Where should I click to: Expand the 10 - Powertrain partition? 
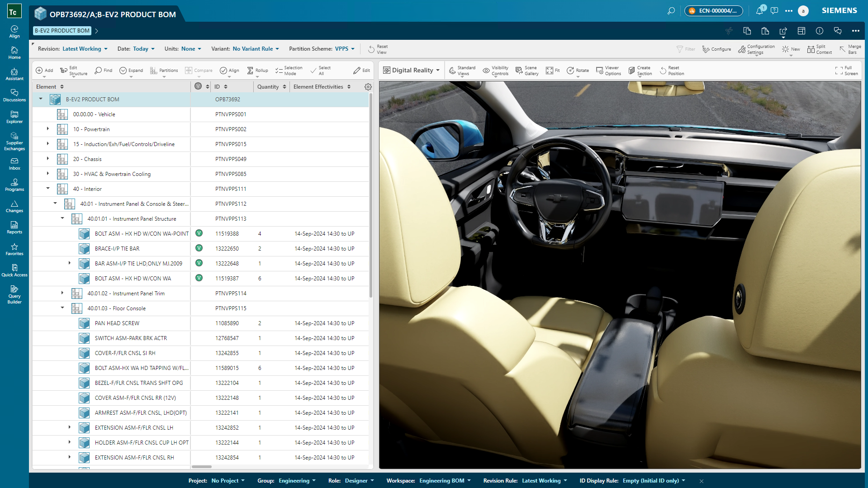point(48,129)
